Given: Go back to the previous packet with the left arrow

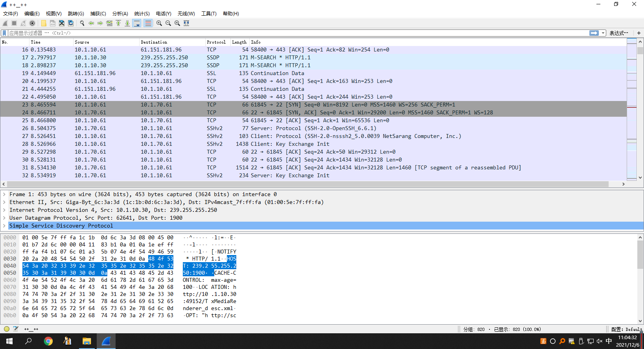Looking at the screenshot, I should 91,23.
